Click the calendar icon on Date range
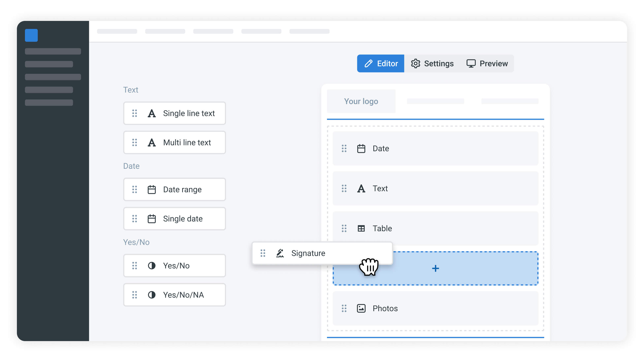 coord(152,189)
